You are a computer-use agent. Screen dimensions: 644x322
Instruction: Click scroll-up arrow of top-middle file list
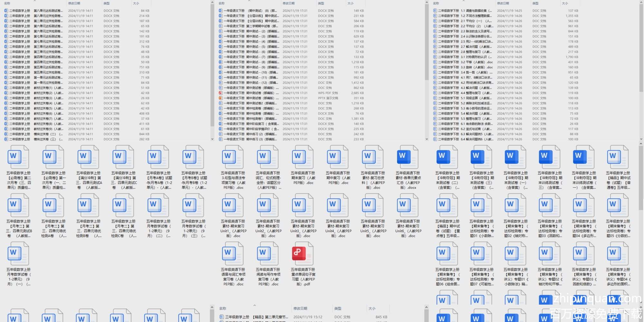point(427,3)
